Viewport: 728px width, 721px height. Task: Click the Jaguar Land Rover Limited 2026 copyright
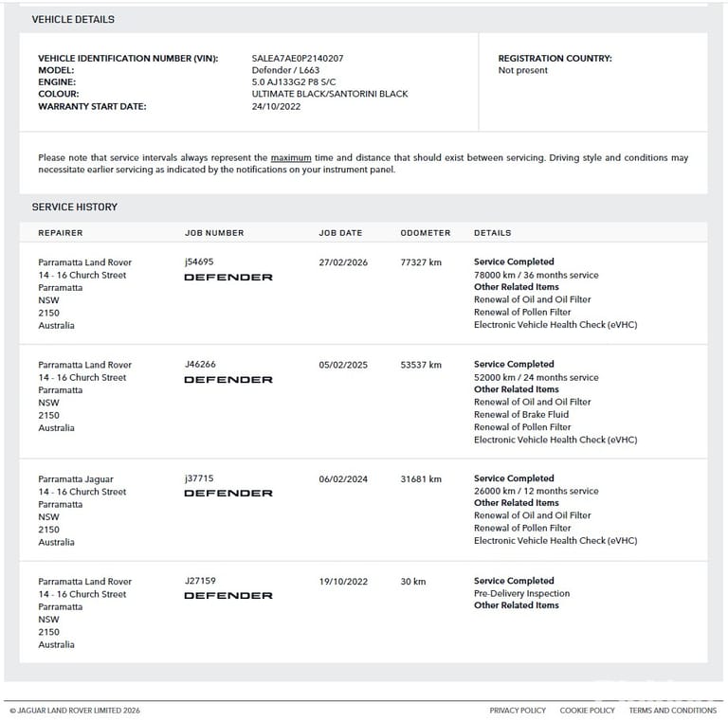75,711
